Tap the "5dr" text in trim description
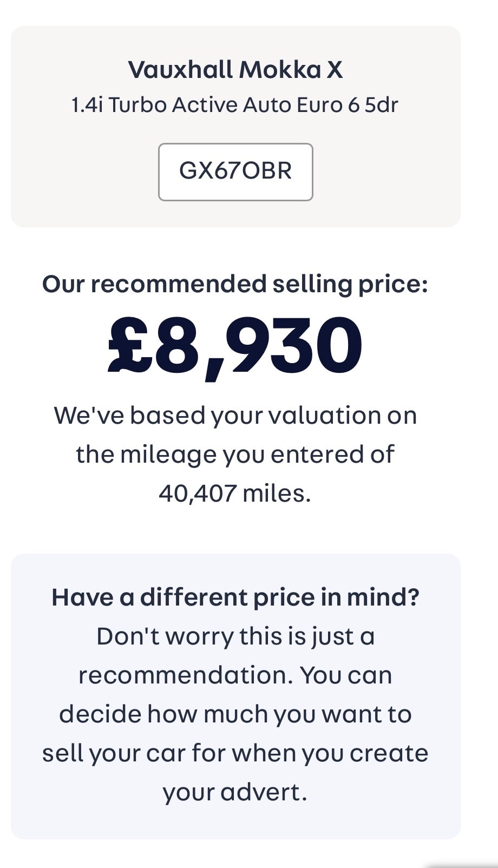The width and height of the screenshot is (498, 868). point(382,105)
